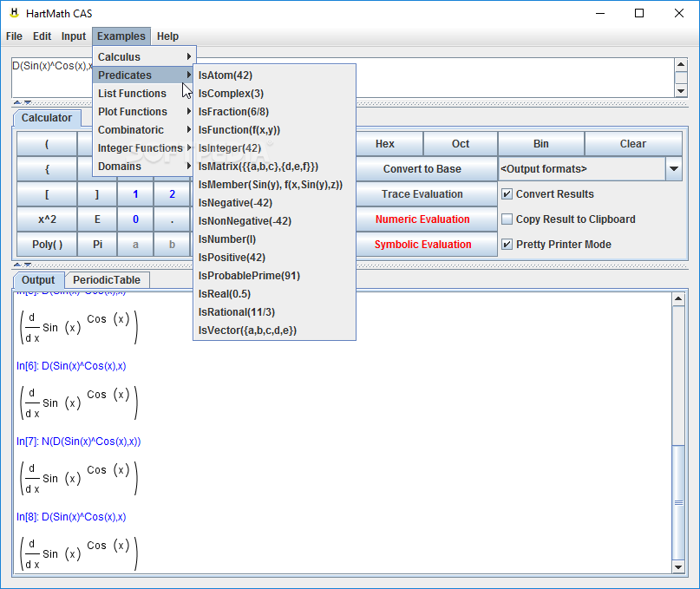Expand the Calculus submenu

(x=144, y=56)
